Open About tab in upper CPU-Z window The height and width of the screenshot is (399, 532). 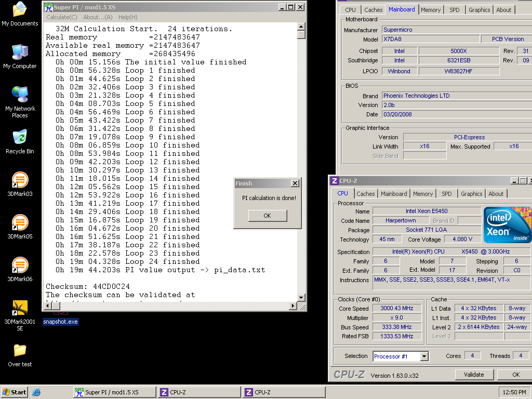[x=504, y=10]
